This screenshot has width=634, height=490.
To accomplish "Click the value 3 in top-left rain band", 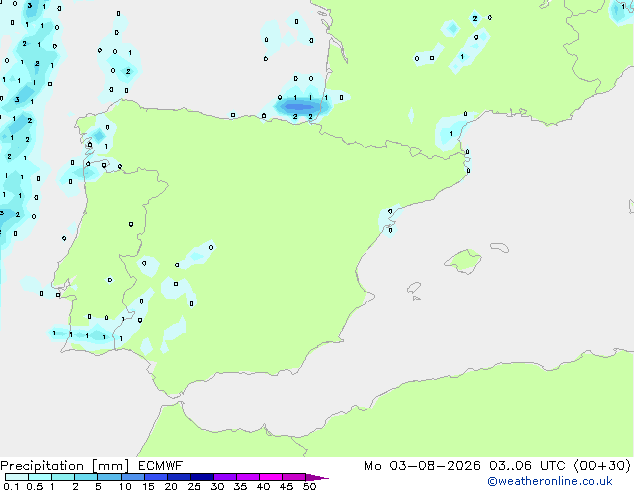I will pyautogui.click(x=30, y=6).
